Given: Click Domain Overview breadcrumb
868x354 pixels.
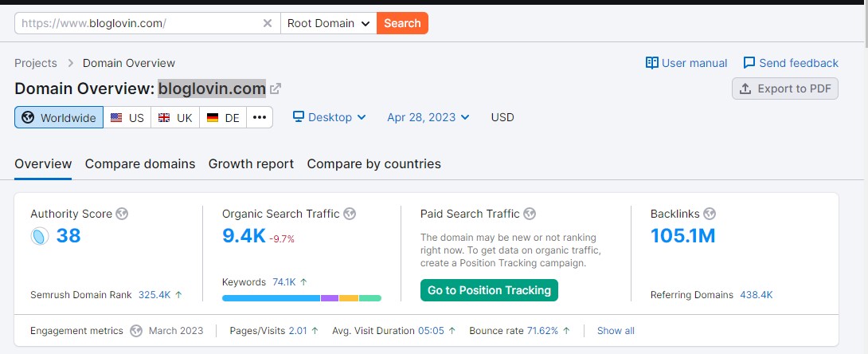Looking at the screenshot, I should click(129, 63).
